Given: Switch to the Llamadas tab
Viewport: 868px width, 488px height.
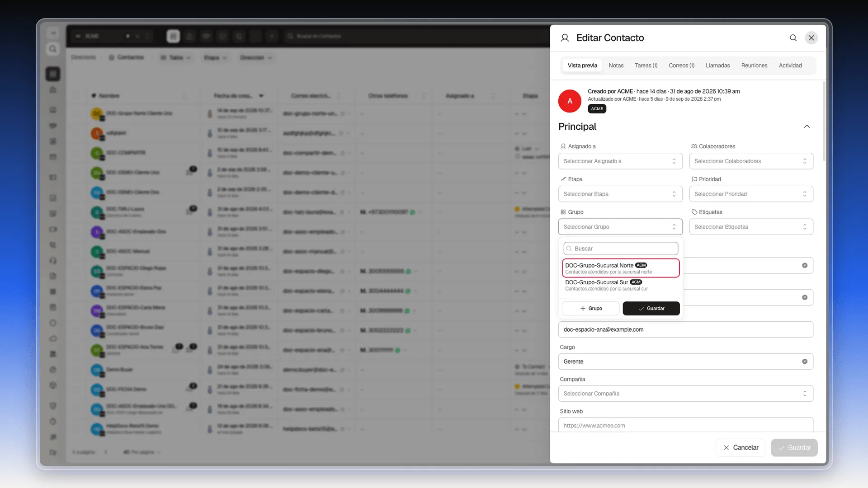Looking at the screenshot, I should click(x=717, y=66).
